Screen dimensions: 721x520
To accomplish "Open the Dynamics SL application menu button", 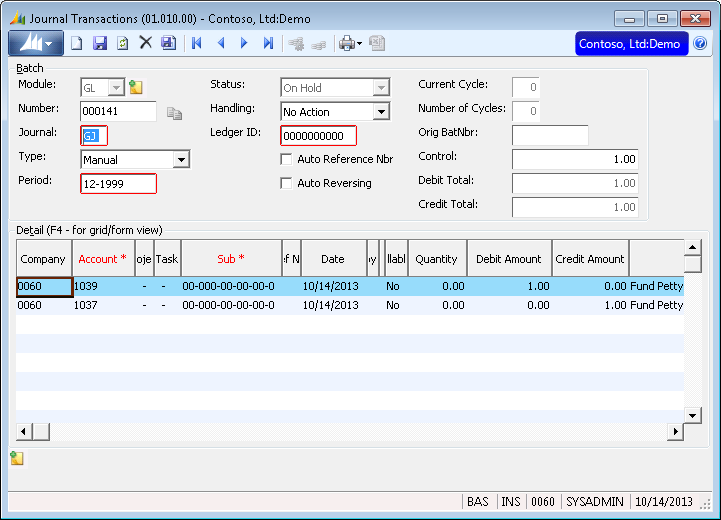I will pos(36,44).
